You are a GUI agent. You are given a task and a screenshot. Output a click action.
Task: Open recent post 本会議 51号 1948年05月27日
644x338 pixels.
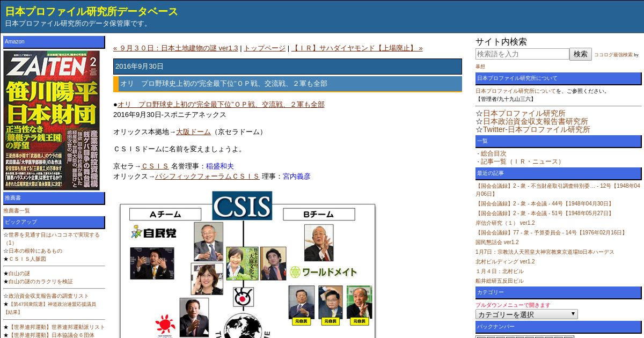click(544, 213)
